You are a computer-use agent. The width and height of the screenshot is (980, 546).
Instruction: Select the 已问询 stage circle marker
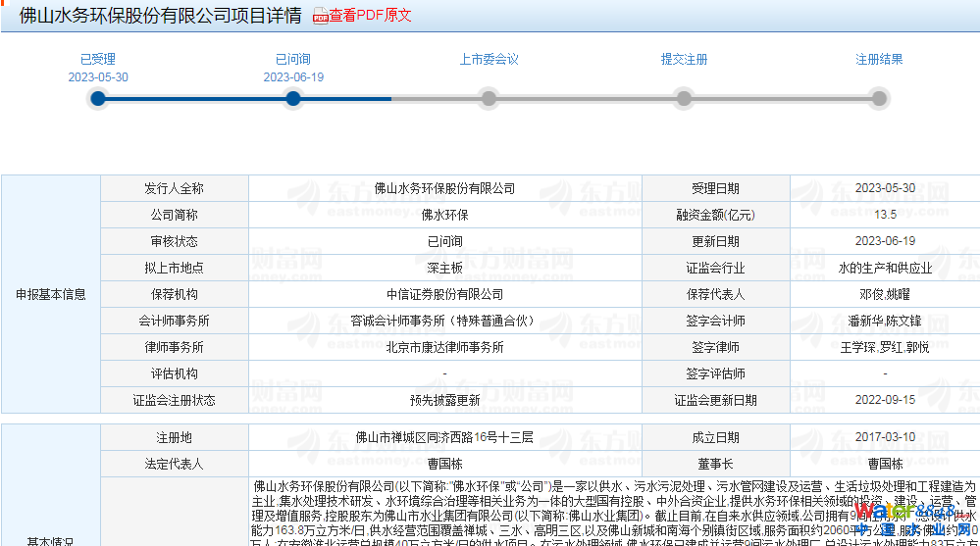tap(292, 98)
